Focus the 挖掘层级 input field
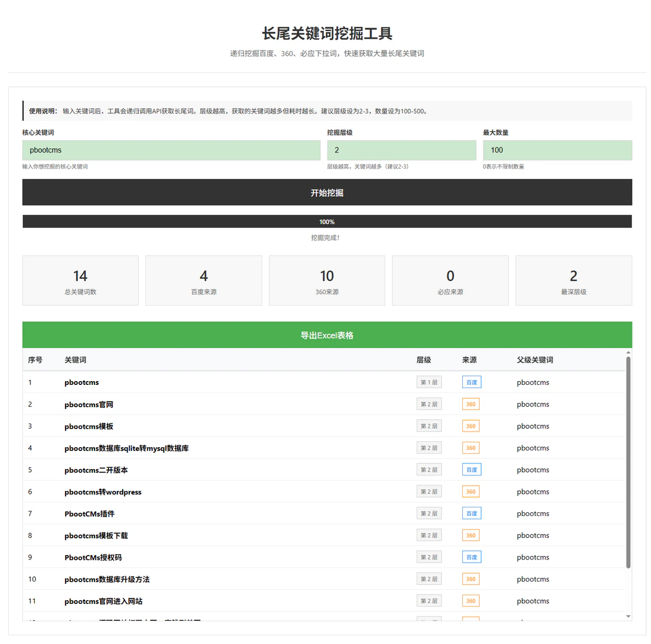651x644 pixels. (401, 150)
